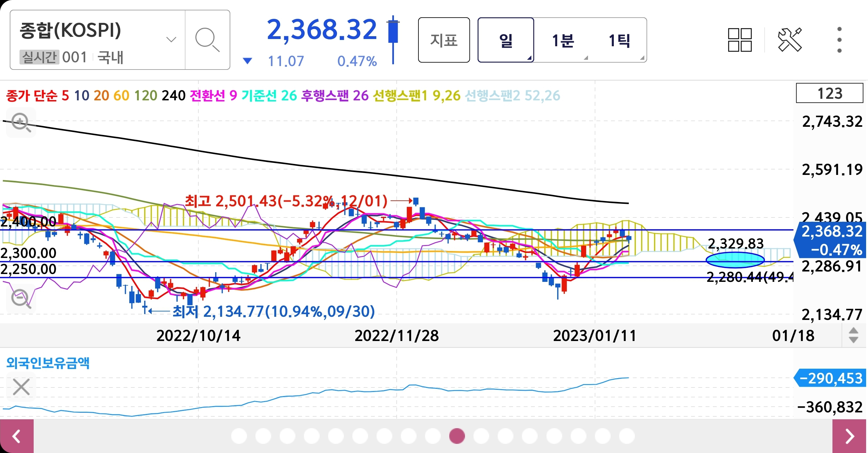Open the 1분 minute interval dropdown
This screenshot has height=453, width=868.
click(563, 40)
